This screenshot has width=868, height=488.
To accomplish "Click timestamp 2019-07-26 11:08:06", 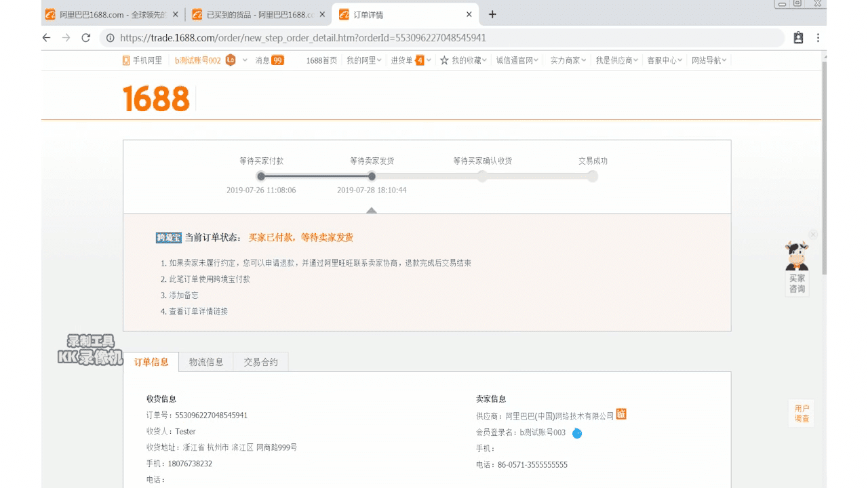I will point(261,190).
